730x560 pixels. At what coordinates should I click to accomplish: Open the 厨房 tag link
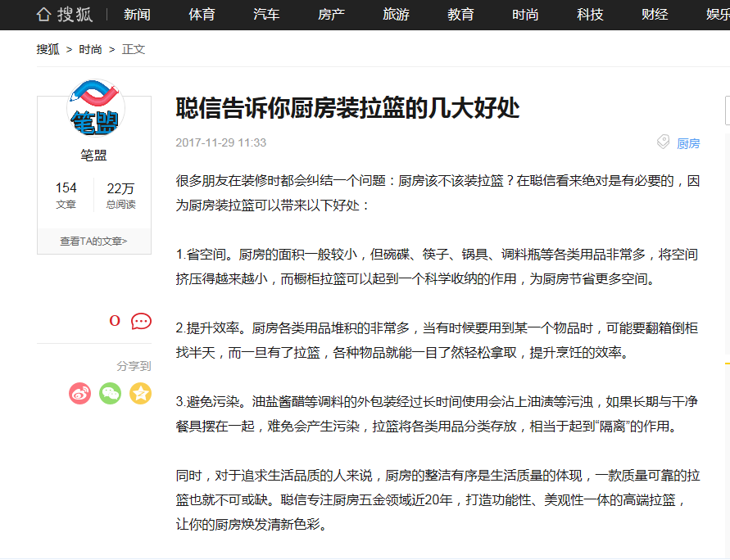(688, 143)
